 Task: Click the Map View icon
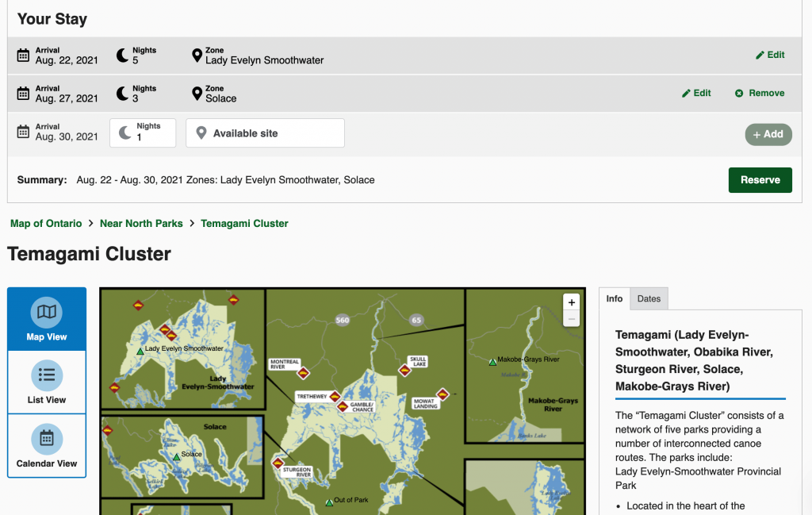[x=47, y=312]
